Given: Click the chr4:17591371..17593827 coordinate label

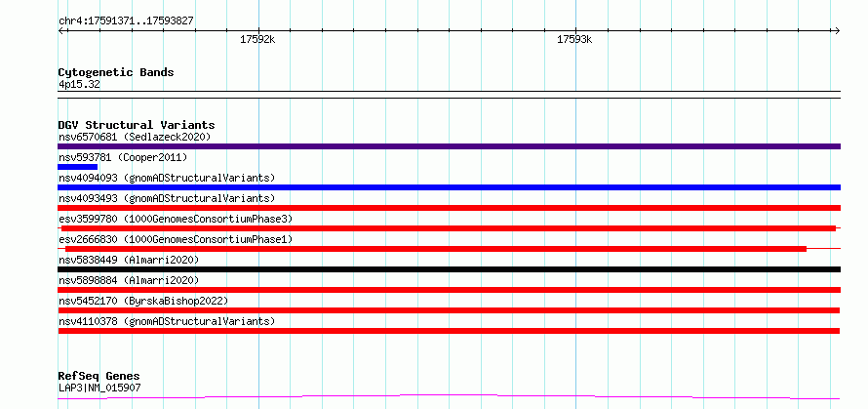Looking at the screenshot, I should point(126,21).
